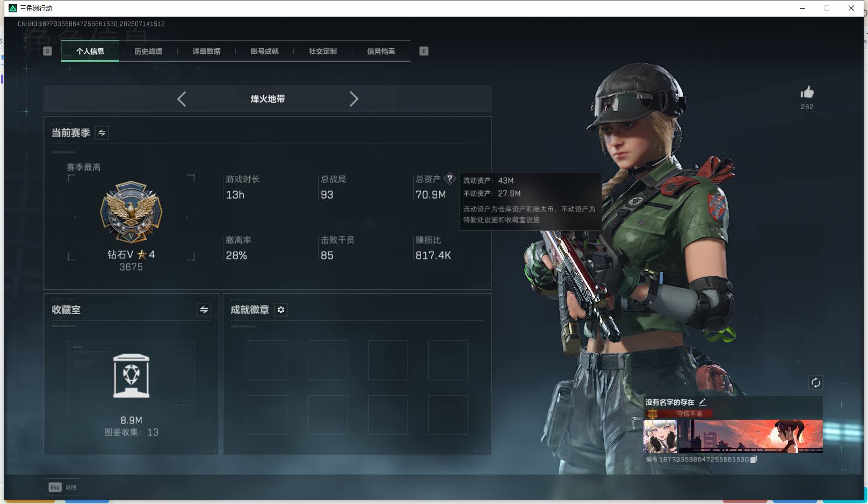The image size is (868, 504).
Task: Close the 三角洲行动 window
Action: (851, 8)
